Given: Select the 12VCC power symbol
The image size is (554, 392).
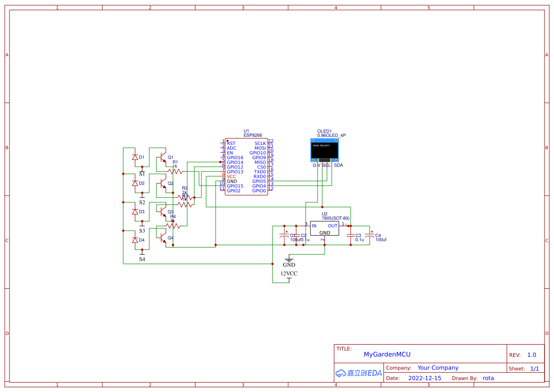Looking at the screenshot, I should pos(289,274).
